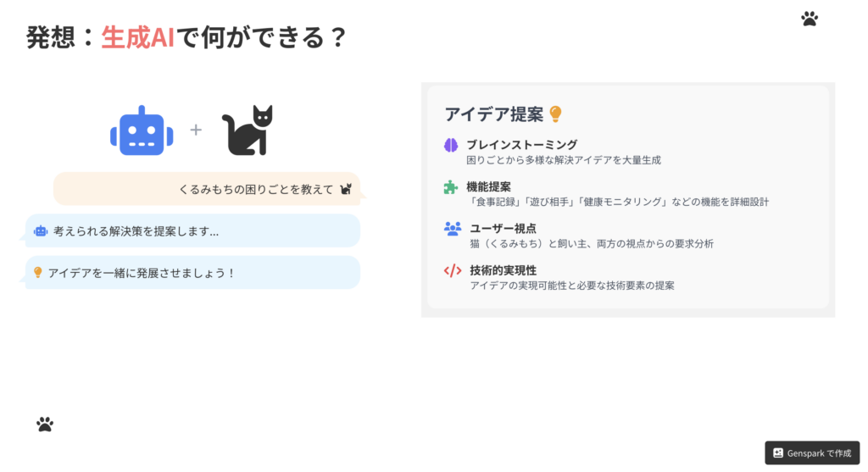Click the 機能提案 heading
Image resolution: width=868 pixels, height=472 pixels.
(x=488, y=187)
